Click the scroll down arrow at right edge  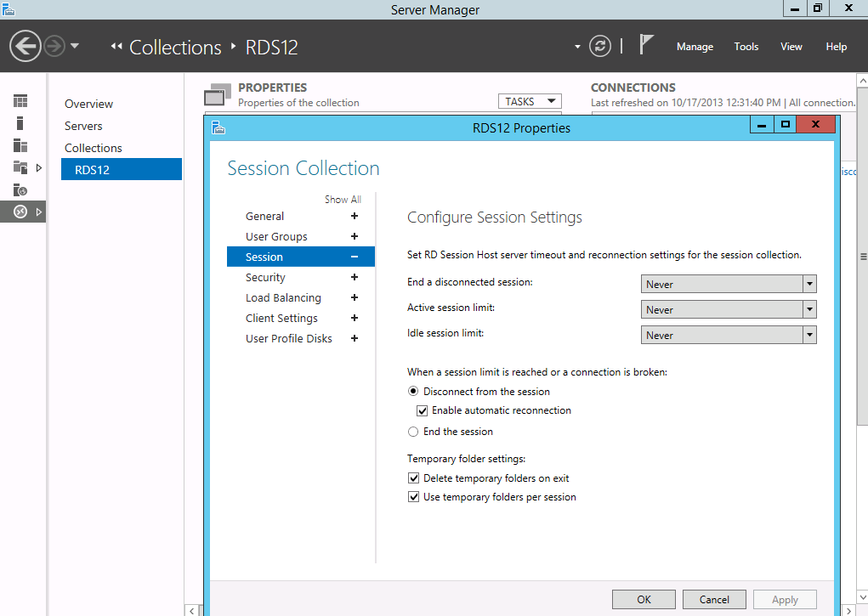coord(862,596)
